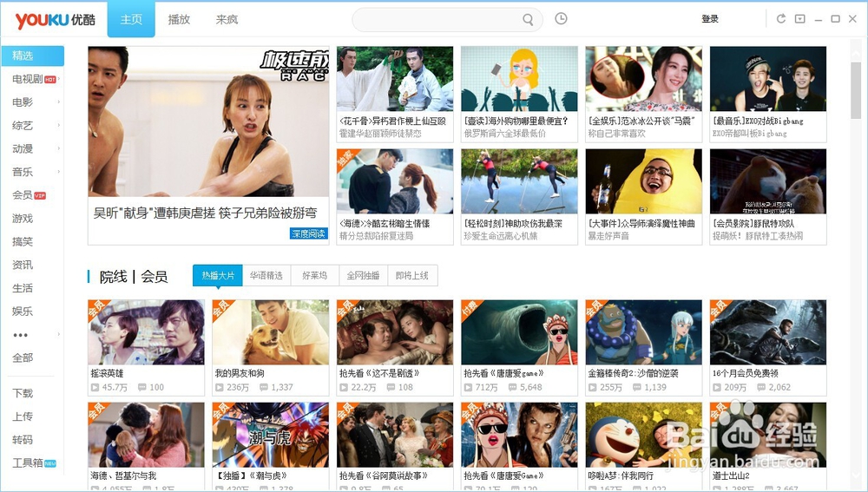Open the 极速前进 featured banner image
The image size is (868, 492).
[x=208, y=121]
